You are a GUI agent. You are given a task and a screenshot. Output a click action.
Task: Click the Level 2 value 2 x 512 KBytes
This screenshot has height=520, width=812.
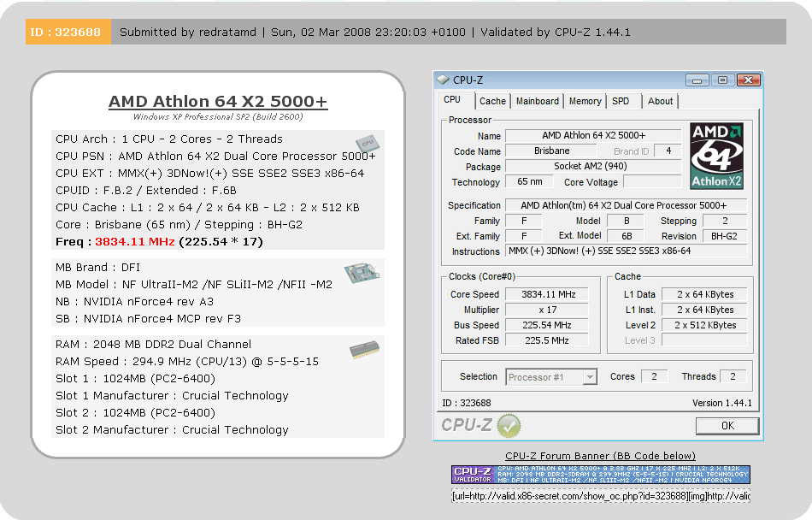click(x=705, y=325)
